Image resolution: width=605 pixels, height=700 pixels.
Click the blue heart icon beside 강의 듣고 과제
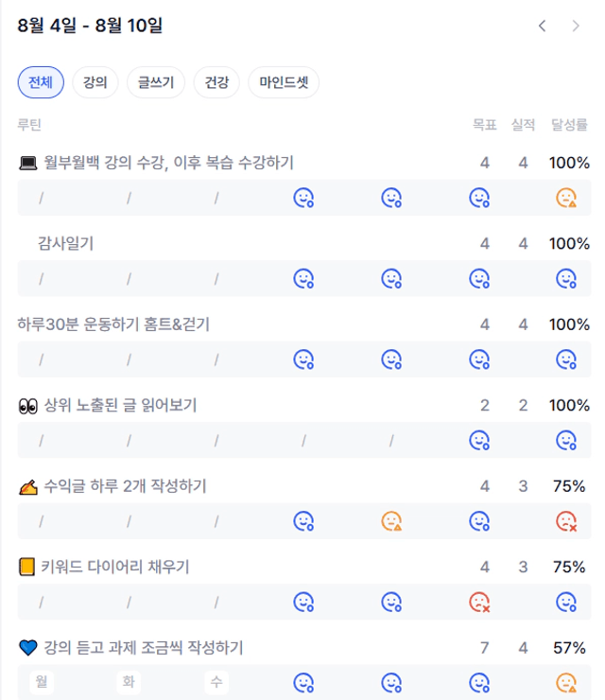tap(27, 648)
